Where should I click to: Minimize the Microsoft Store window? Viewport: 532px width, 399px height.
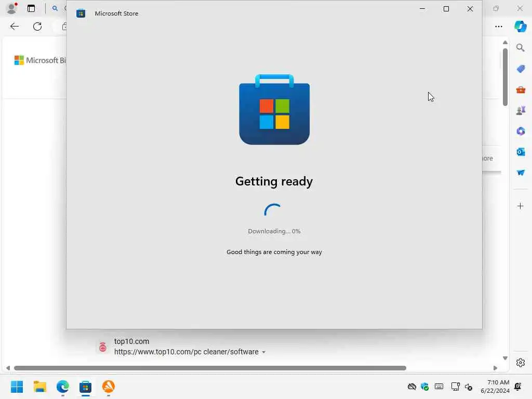pyautogui.click(x=422, y=9)
